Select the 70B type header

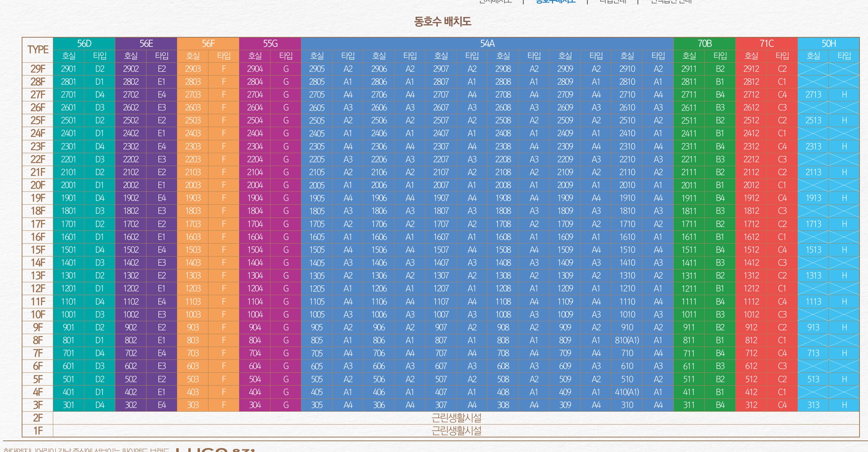coord(705,43)
